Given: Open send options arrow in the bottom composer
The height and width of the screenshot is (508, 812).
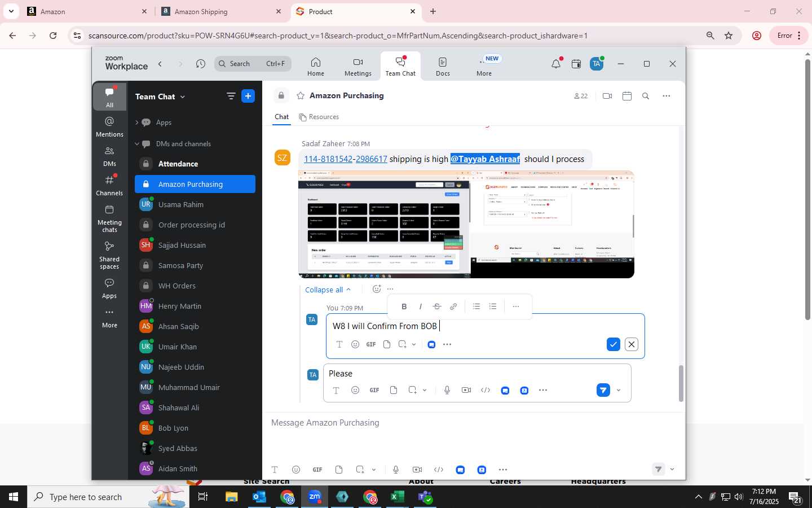Looking at the screenshot, I should (x=672, y=470).
